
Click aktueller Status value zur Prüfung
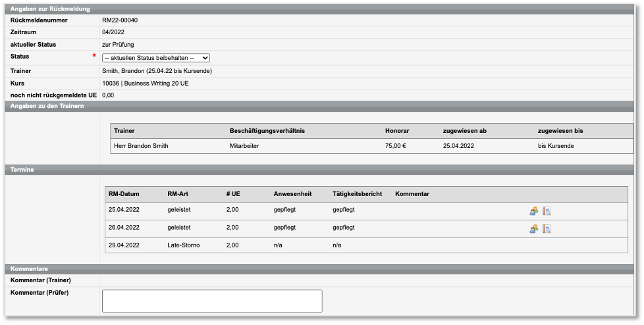(x=118, y=44)
